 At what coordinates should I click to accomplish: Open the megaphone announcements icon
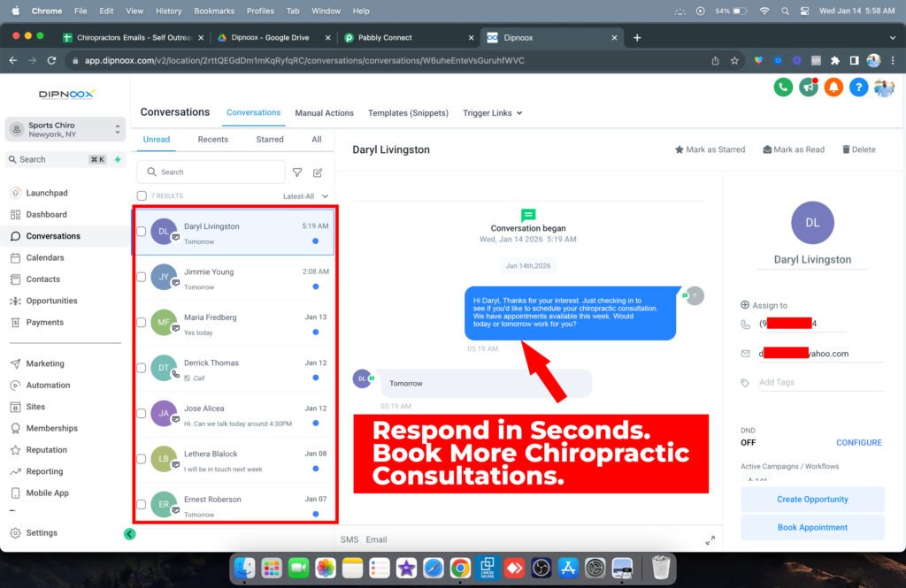point(809,88)
